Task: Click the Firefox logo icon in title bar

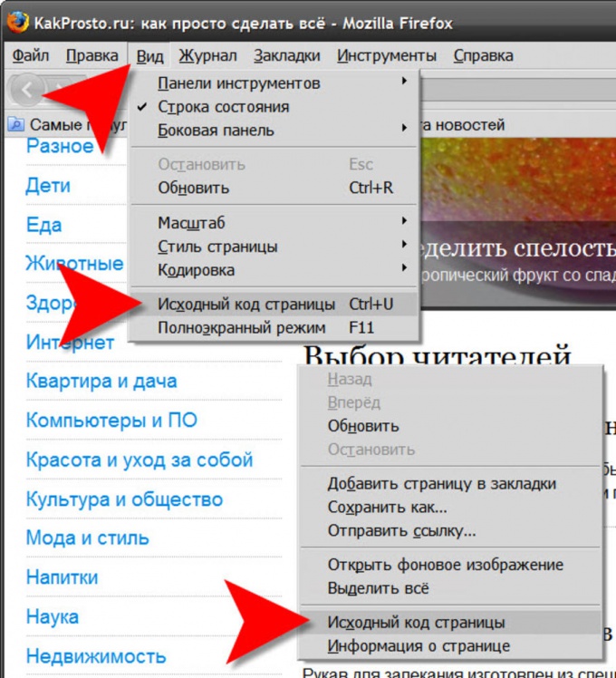Action: click(17, 23)
